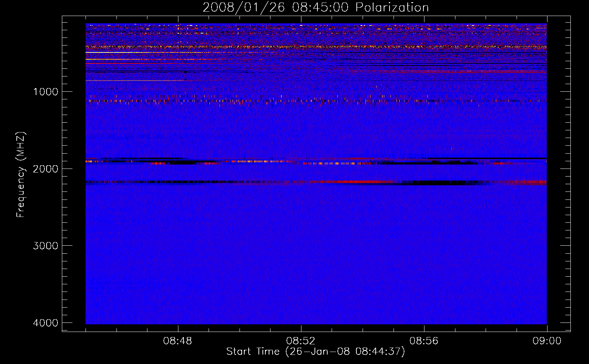Click the 3000 frequency tick label
Screen dimensions: 589x364
46,246
